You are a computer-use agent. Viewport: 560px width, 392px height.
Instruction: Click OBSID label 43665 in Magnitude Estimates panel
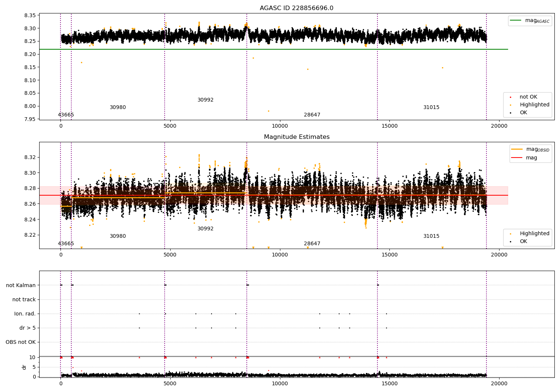(x=66, y=244)
